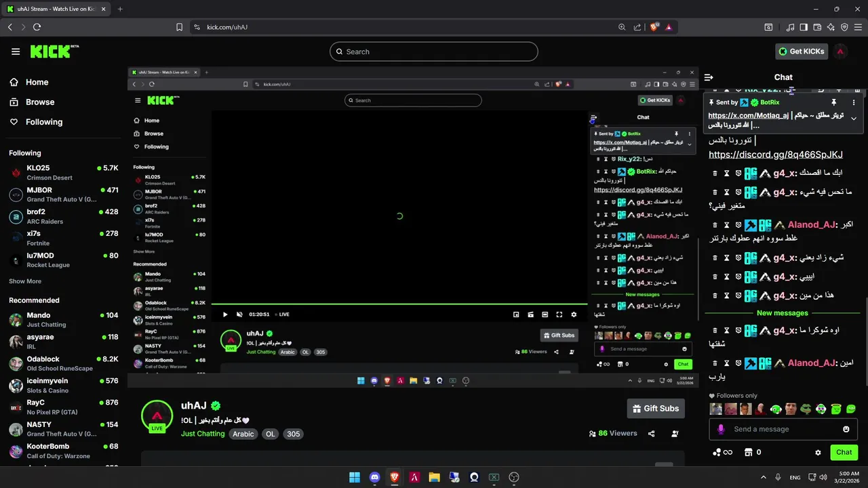This screenshot has width=868, height=488.
Task: Click the purple microphone in the message box
Action: click(721, 429)
